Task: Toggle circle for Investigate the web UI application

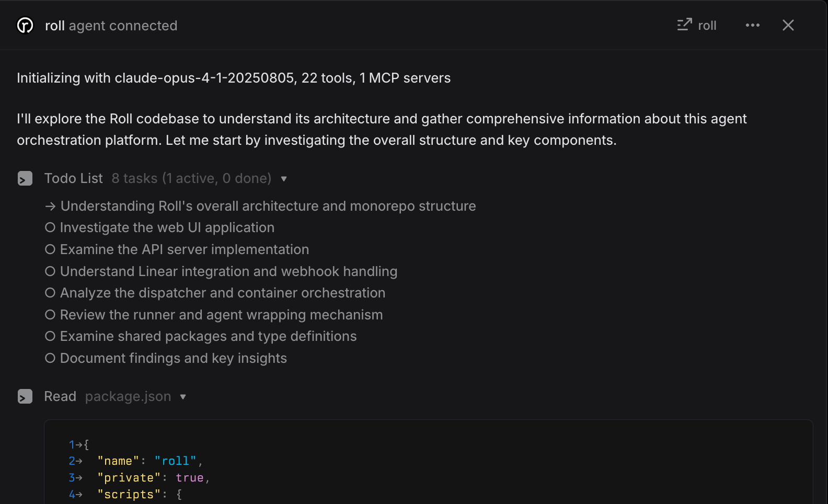Action: (50, 227)
